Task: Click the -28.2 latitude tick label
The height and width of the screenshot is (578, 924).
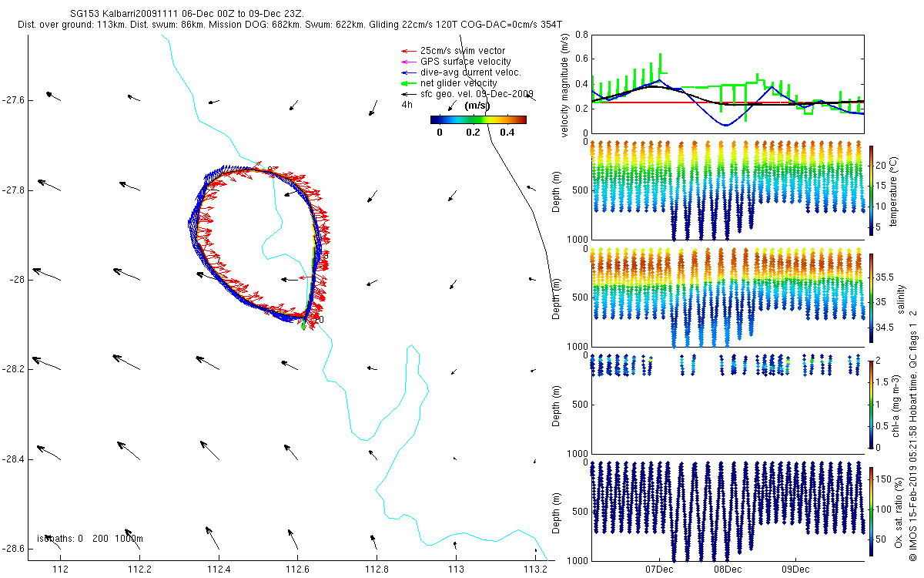Action: pos(15,370)
